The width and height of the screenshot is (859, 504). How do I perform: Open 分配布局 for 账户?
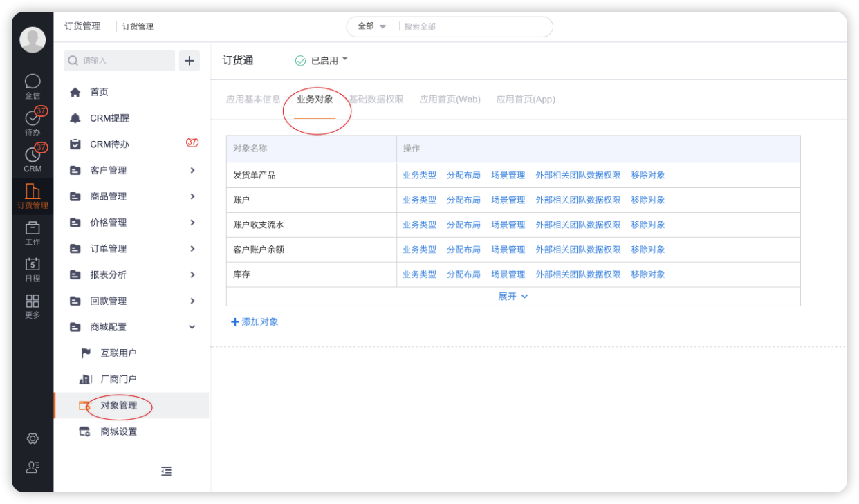tap(463, 200)
